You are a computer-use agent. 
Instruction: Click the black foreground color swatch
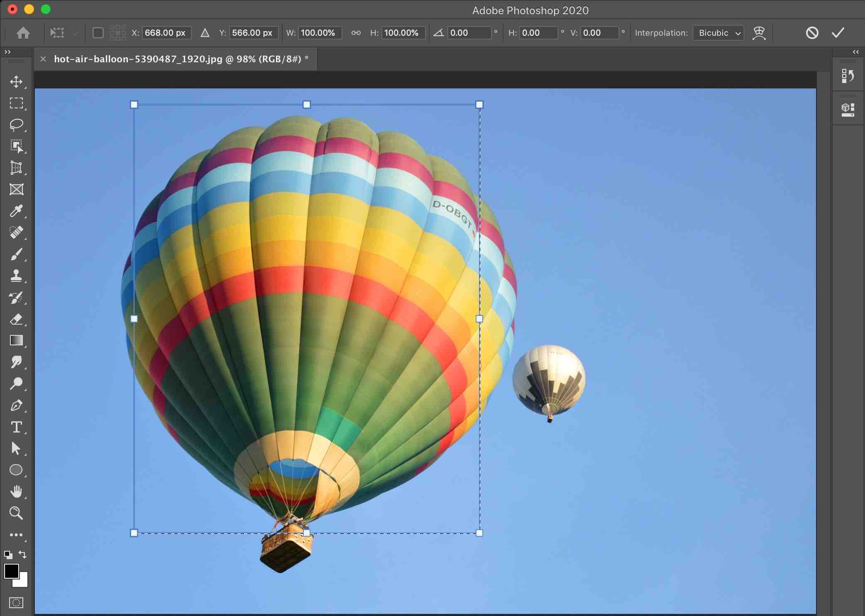[x=11, y=571]
